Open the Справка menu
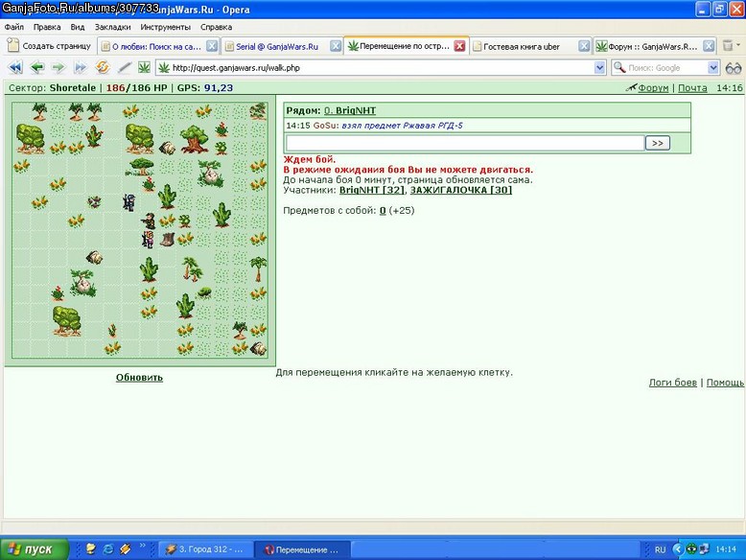Image resolution: width=746 pixels, height=560 pixels. tap(216, 27)
